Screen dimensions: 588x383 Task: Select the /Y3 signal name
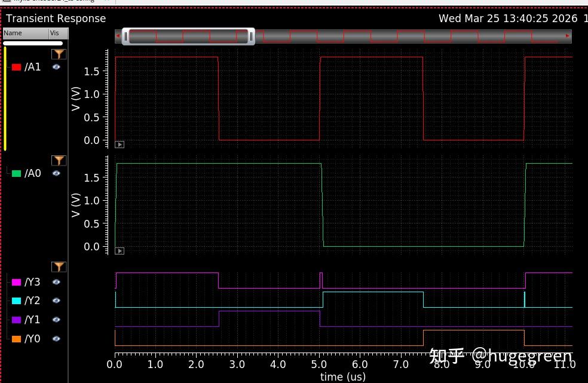(x=33, y=282)
